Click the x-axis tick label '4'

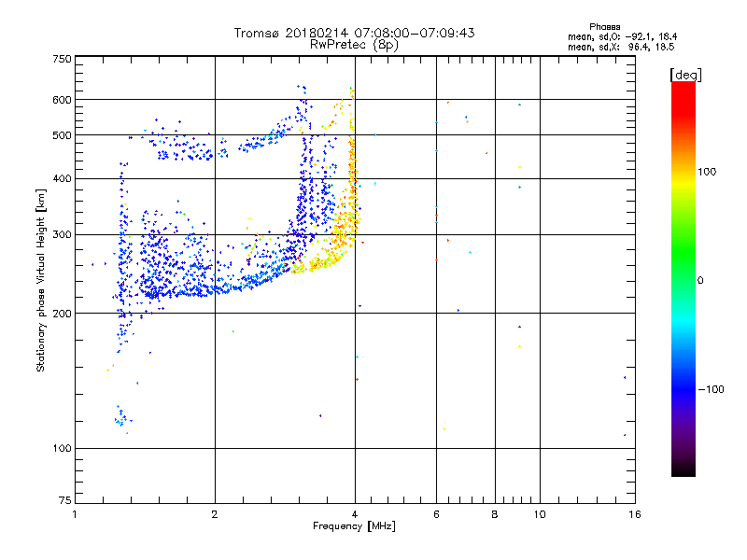coord(355,514)
